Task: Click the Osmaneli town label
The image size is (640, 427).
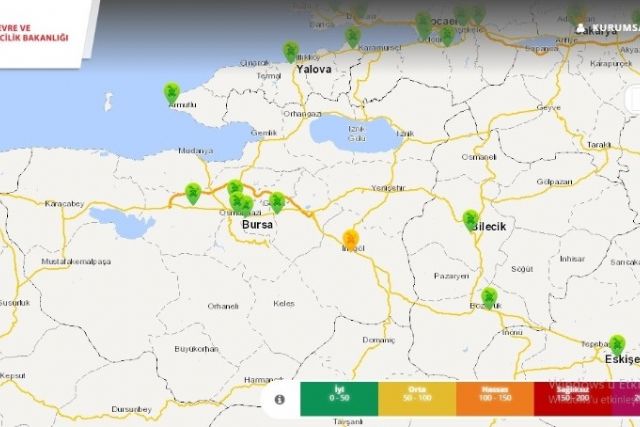Action: coord(479,157)
